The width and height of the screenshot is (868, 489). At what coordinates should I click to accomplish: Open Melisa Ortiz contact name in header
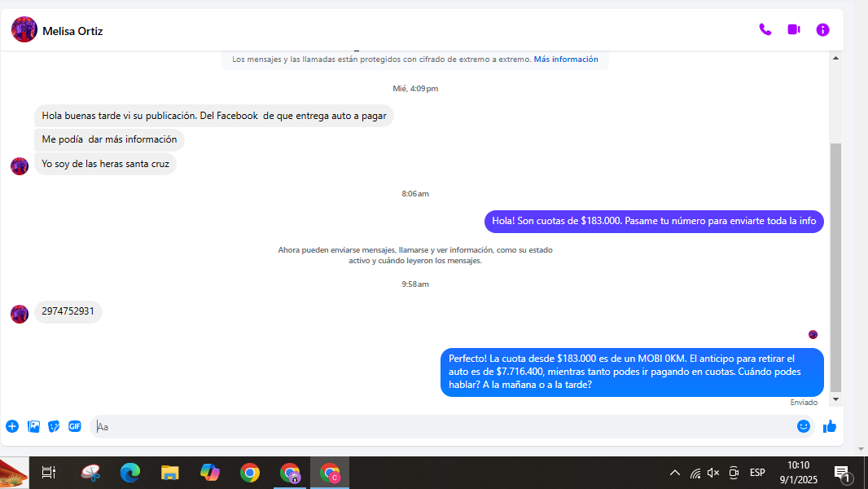tap(72, 31)
